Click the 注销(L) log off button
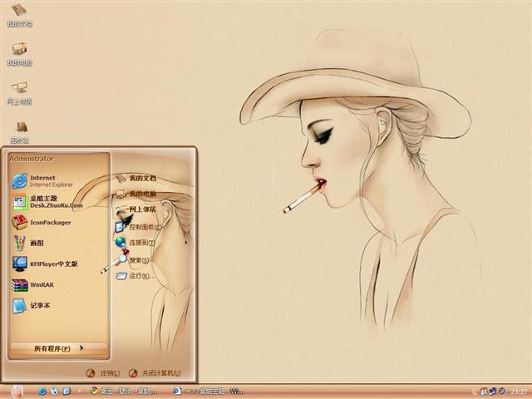Screen dimensions: 532x399 103,373
